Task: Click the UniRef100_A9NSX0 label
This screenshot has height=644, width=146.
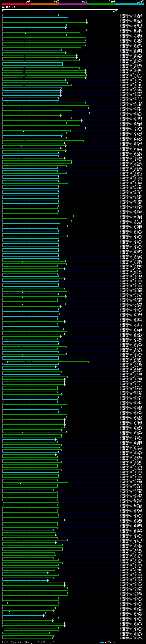Action: click(x=131, y=63)
